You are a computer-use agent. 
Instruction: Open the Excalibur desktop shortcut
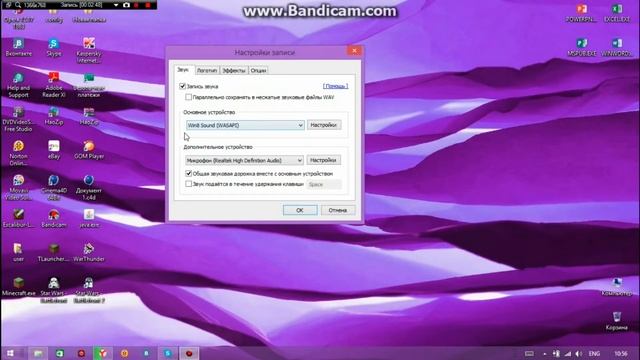tap(18, 218)
